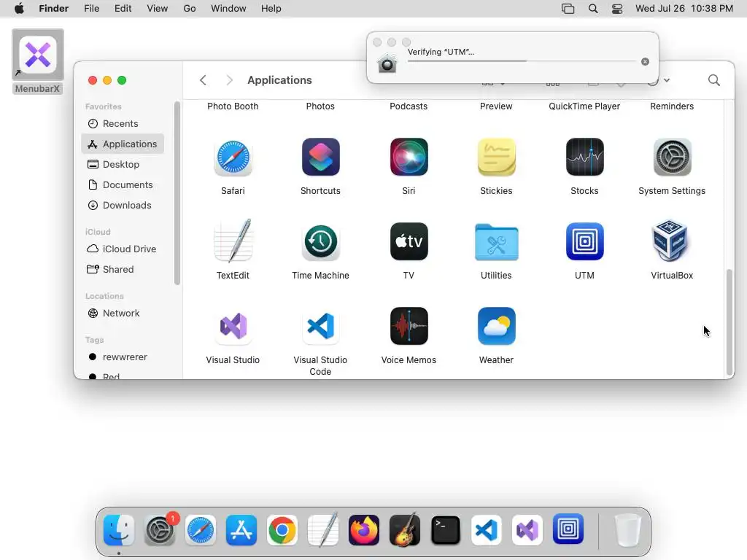The image size is (747, 560).
Task: Click the Verifying UTM progress bar
Action: (522, 61)
